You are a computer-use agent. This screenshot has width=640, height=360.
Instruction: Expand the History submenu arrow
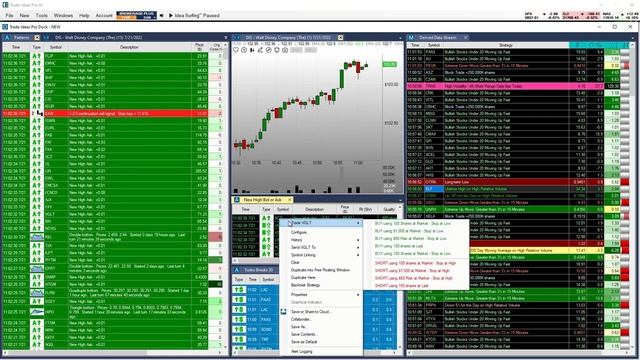(358, 240)
